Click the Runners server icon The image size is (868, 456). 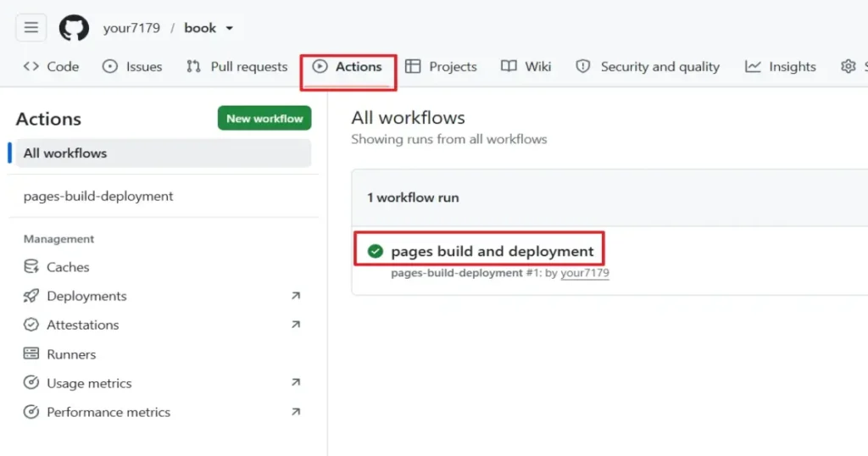[x=31, y=353]
